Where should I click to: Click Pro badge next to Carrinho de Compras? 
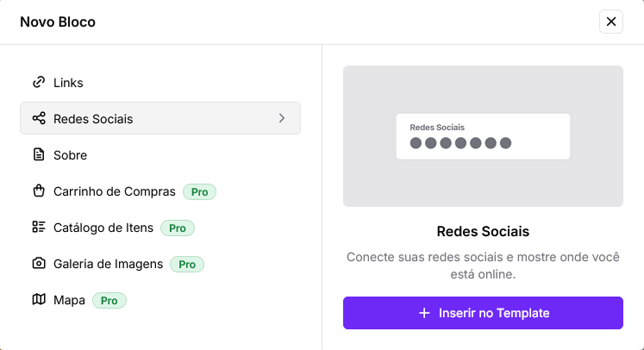point(200,192)
